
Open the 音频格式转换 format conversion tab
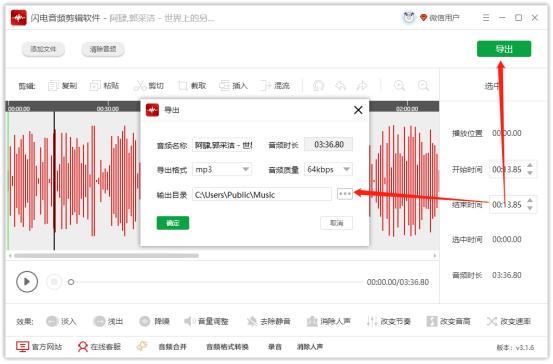click(227, 347)
